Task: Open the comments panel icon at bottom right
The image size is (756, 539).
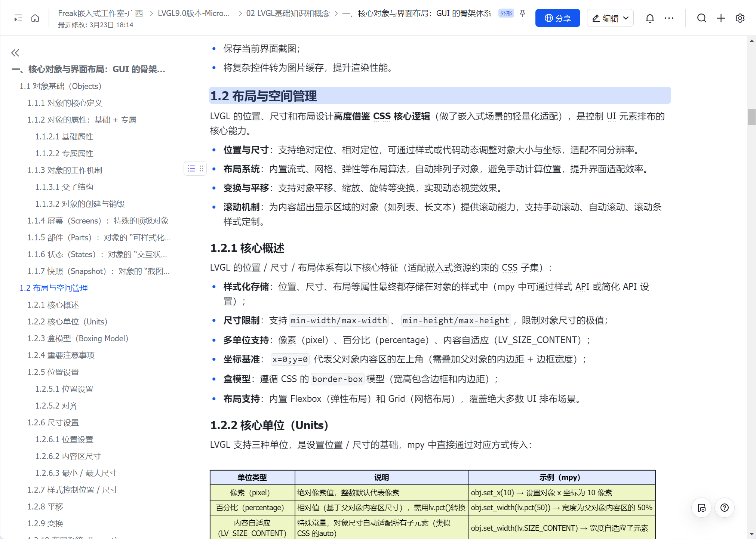Action: [701, 508]
